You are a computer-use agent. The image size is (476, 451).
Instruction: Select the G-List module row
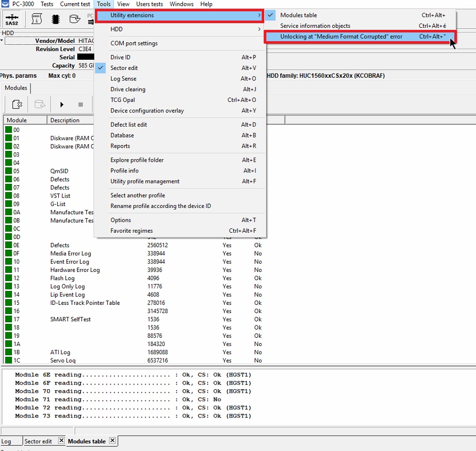click(49, 204)
